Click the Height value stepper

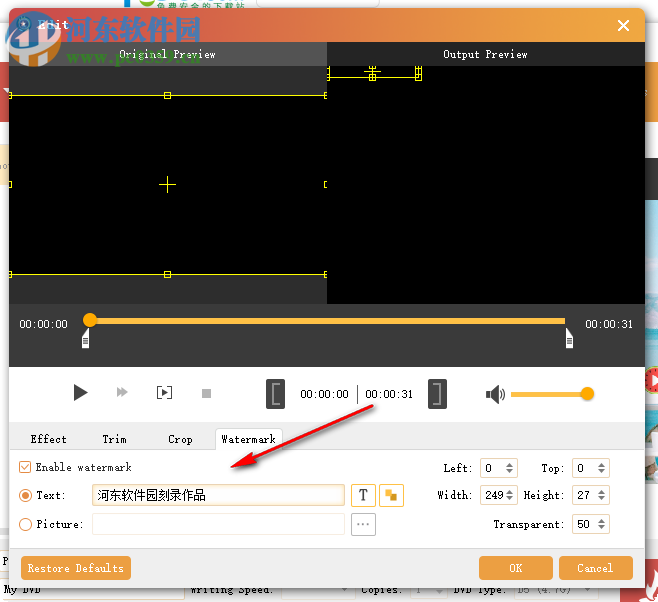coord(601,495)
